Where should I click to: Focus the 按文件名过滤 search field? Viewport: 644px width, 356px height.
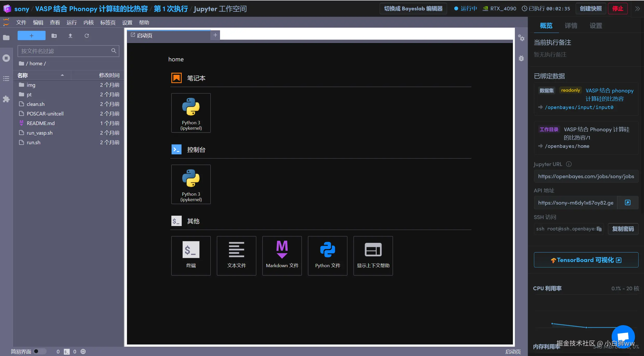pos(65,51)
